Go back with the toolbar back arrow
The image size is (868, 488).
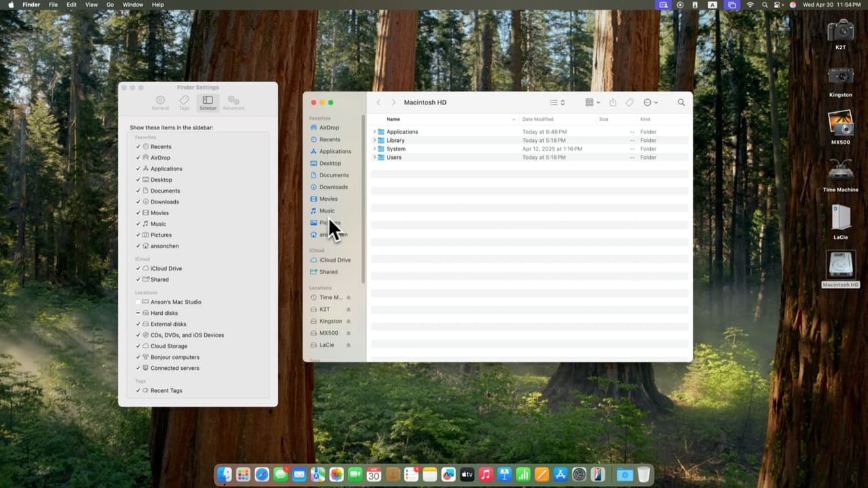click(x=379, y=102)
